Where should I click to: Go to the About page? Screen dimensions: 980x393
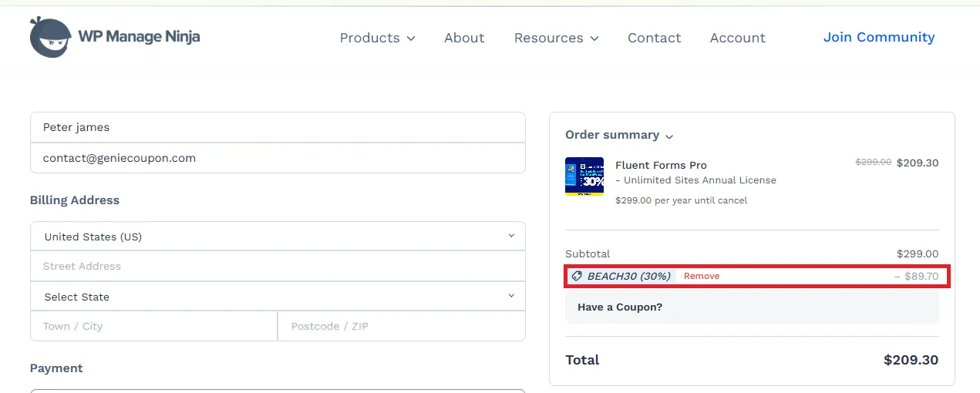464,38
